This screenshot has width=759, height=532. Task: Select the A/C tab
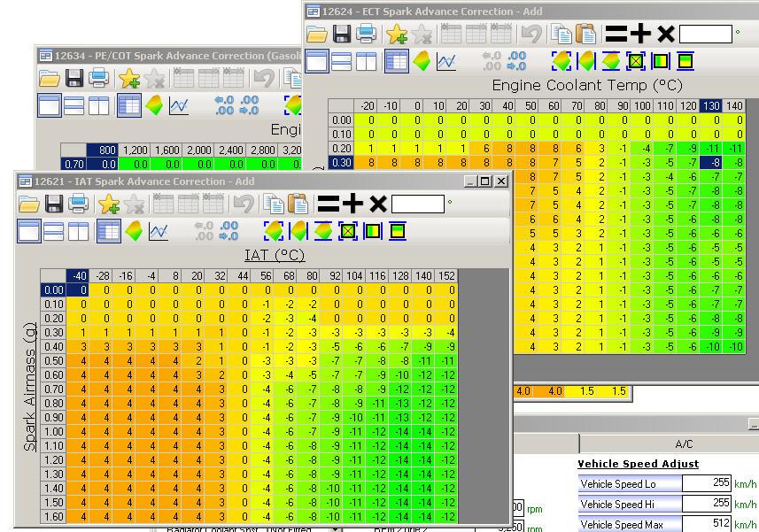point(684,443)
